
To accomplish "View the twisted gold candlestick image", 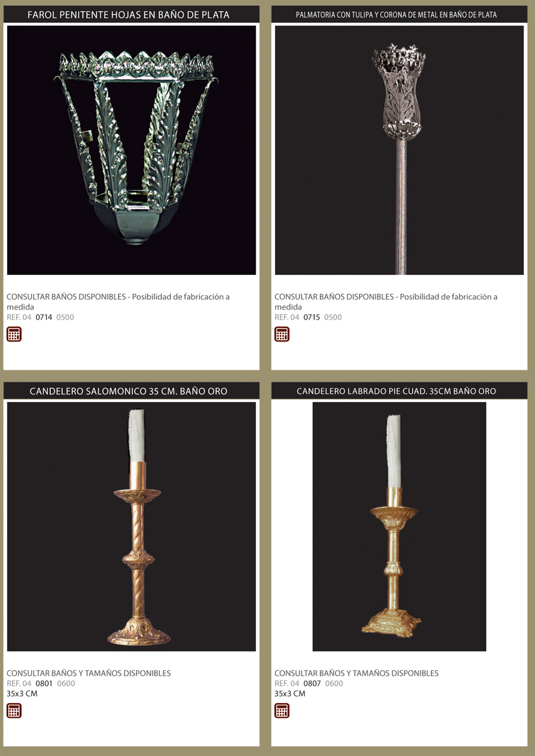I will click(x=132, y=527).
